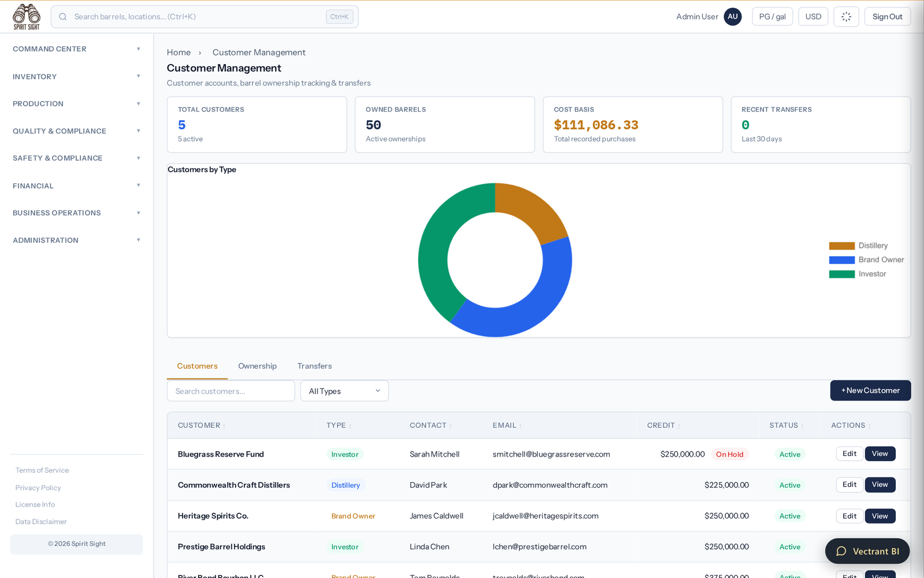Click Prestige Barrel Holdings name
Screen dimensions: 924x578
coord(222,547)
